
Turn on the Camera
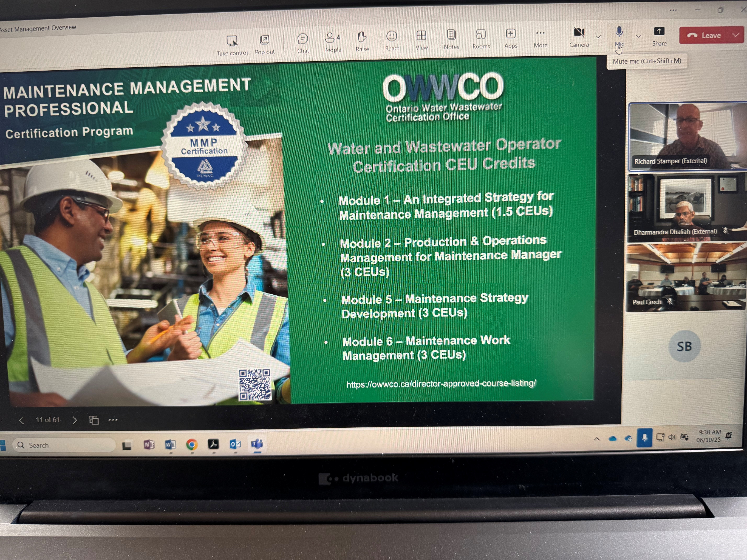pos(579,37)
